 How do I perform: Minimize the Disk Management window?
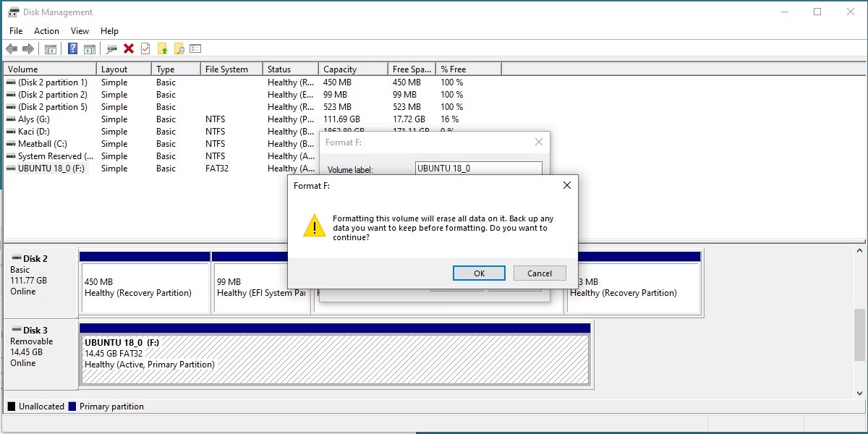coord(784,12)
